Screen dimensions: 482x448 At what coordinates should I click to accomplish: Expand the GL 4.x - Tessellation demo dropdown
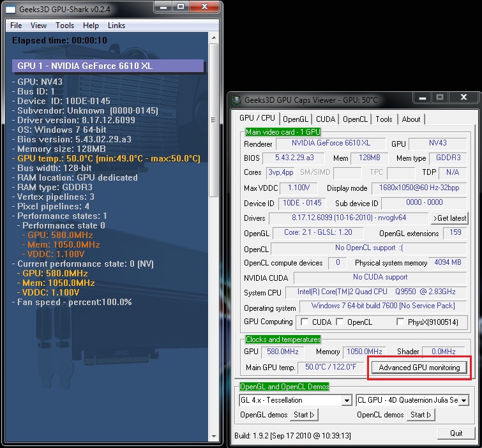click(x=347, y=400)
